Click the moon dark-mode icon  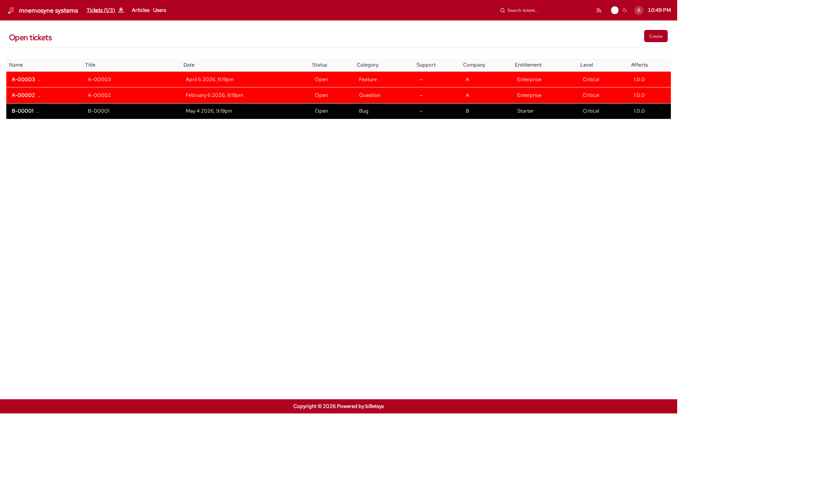click(624, 10)
